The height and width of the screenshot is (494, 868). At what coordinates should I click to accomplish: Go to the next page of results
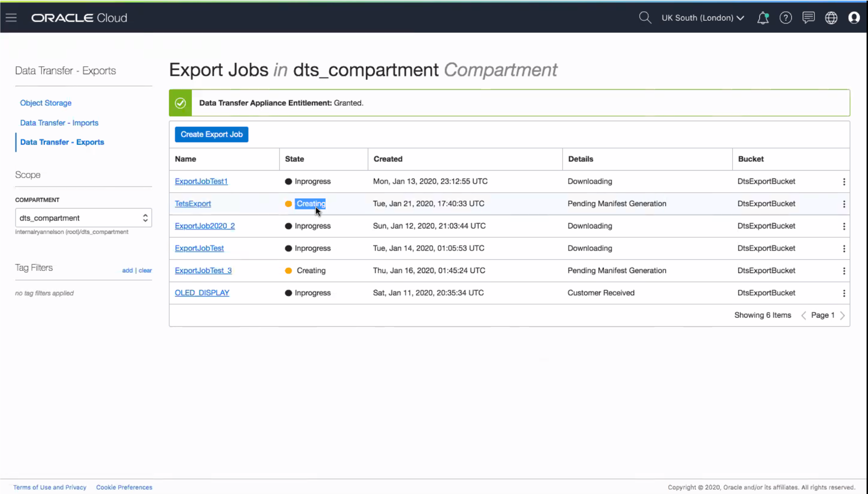(843, 315)
